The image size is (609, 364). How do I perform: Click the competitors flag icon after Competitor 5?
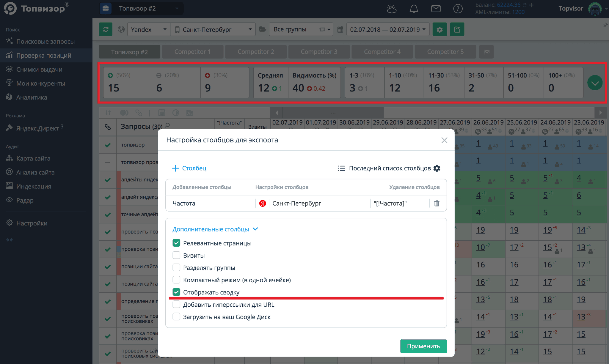tap(486, 52)
